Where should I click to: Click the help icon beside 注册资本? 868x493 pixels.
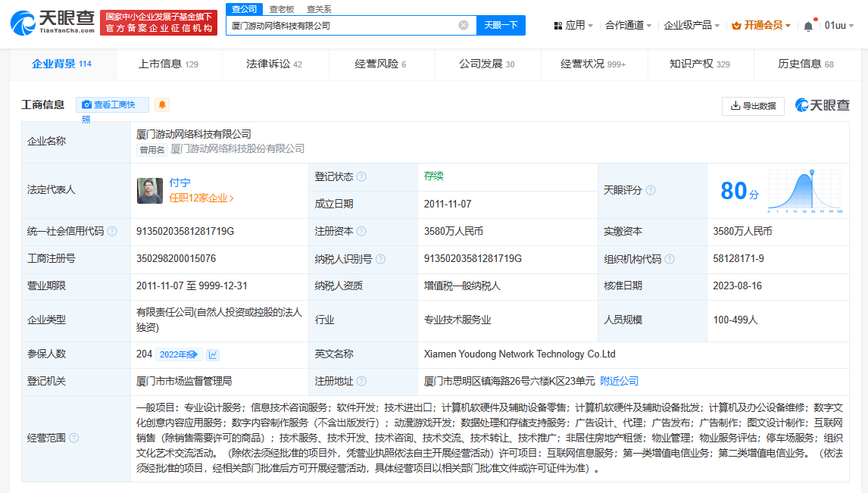click(x=361, y=231)
